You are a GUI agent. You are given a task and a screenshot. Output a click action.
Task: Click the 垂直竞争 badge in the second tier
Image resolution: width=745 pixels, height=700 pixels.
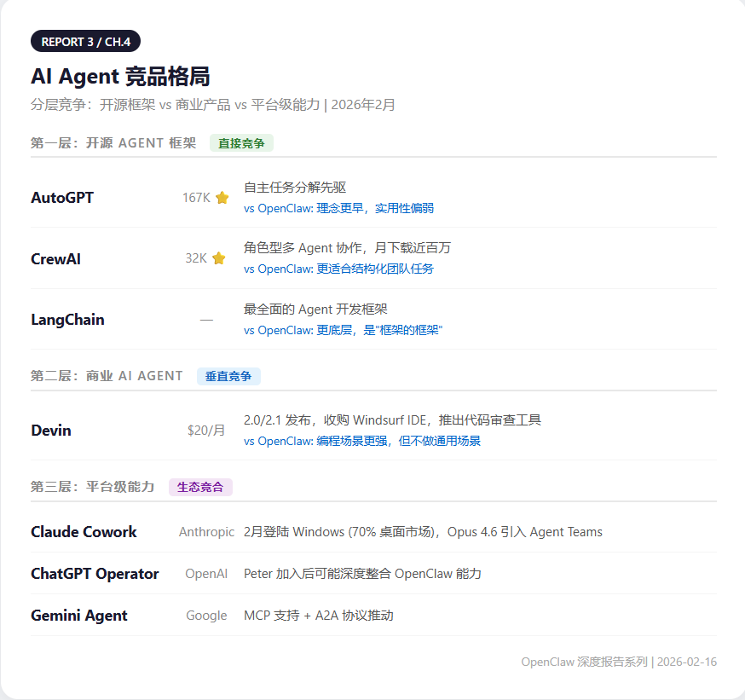coord(228,376)
